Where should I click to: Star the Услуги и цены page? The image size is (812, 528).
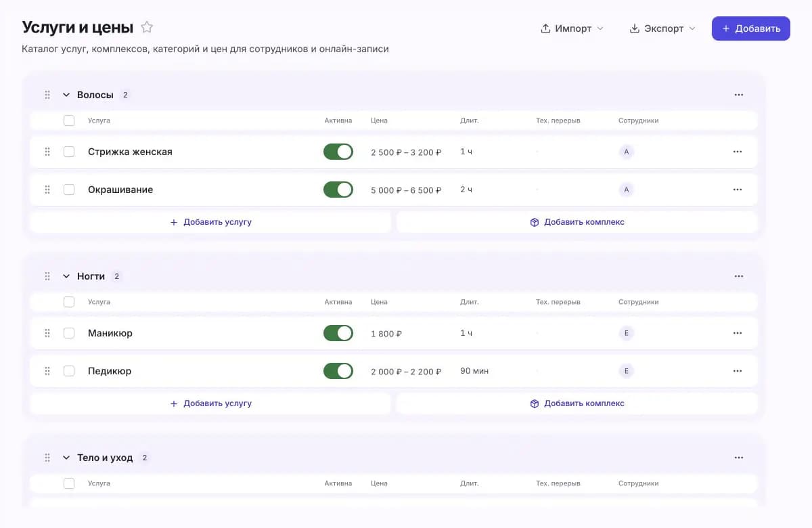point(147,28)
